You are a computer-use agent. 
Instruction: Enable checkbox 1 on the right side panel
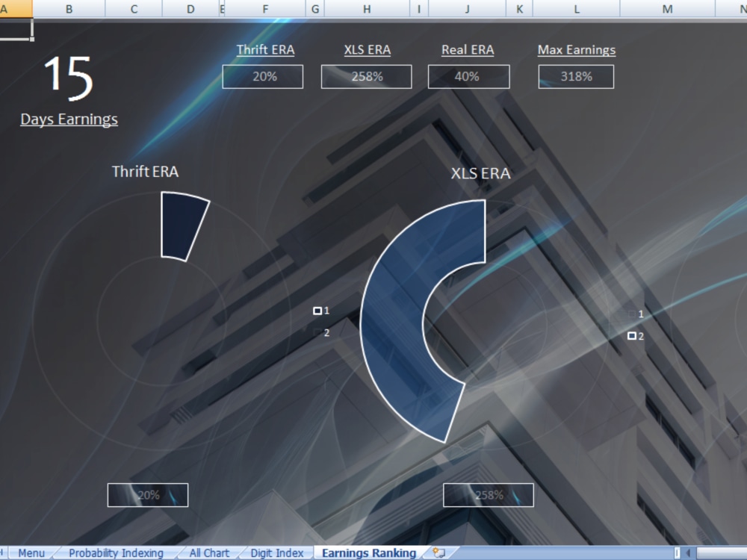click(630, 314)
